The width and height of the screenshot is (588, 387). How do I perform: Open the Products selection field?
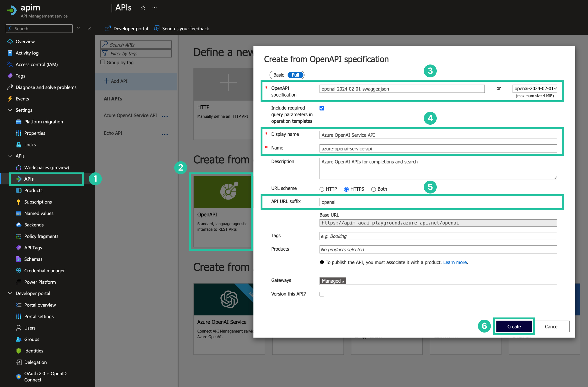[438, 249]
